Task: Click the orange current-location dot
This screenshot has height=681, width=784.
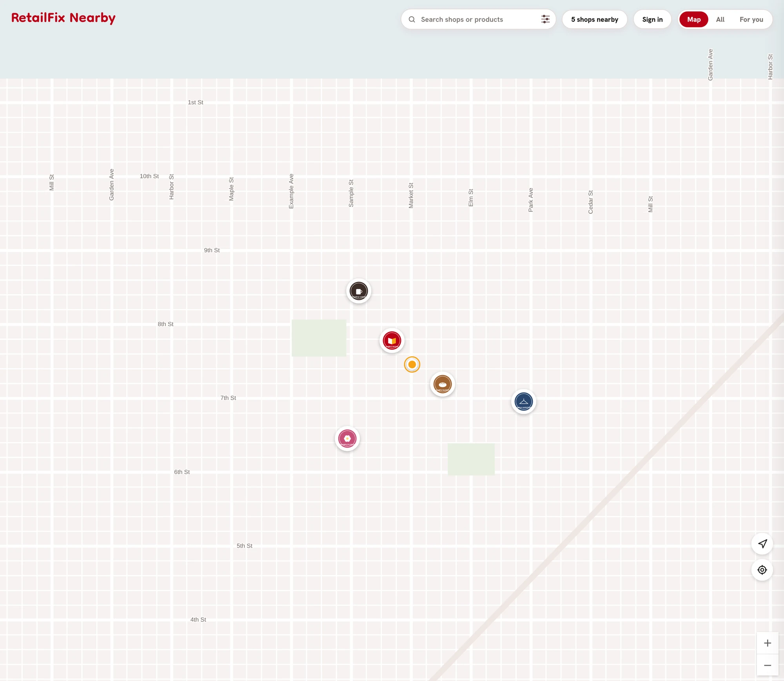Action: pos(412,364)
